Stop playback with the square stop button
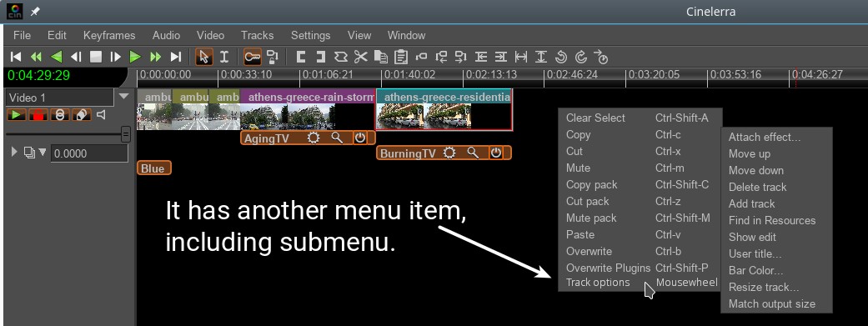Screen dimensions: 868x326 coord(96,57)
